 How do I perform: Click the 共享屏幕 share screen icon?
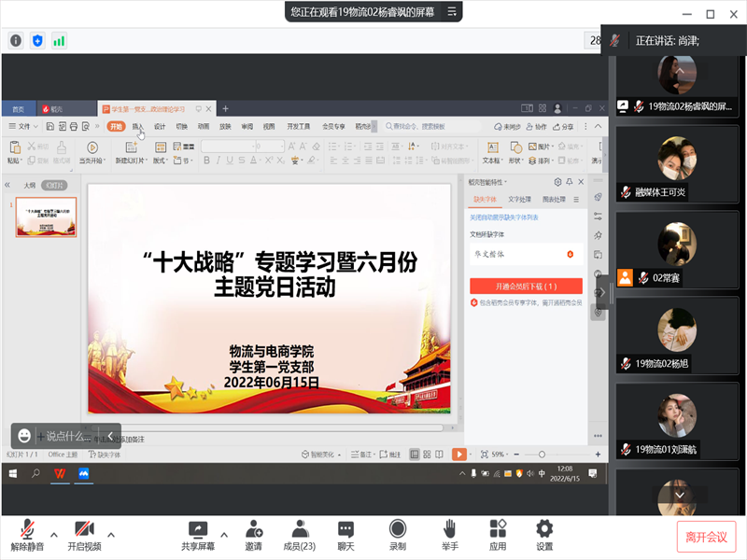click(x=197, y=529)
